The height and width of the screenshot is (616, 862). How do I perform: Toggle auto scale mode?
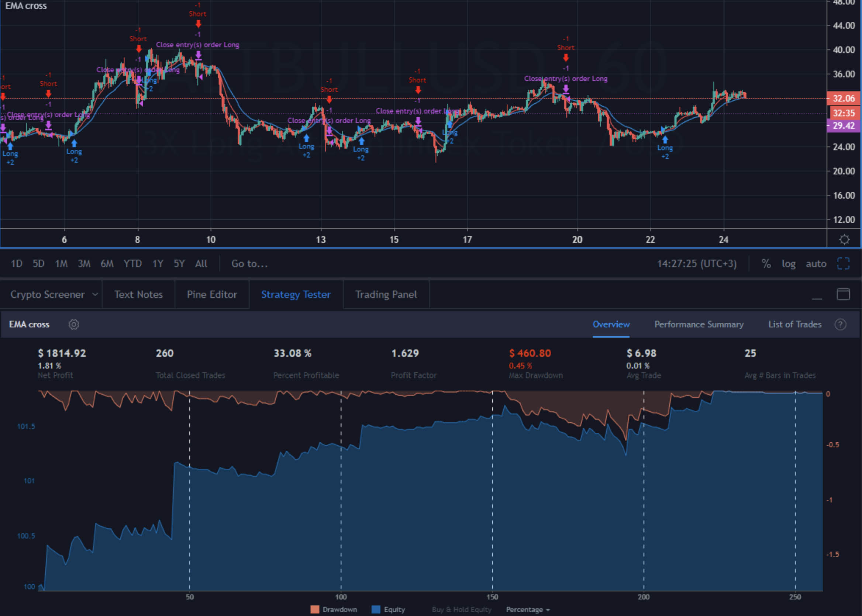pos(816,264)
